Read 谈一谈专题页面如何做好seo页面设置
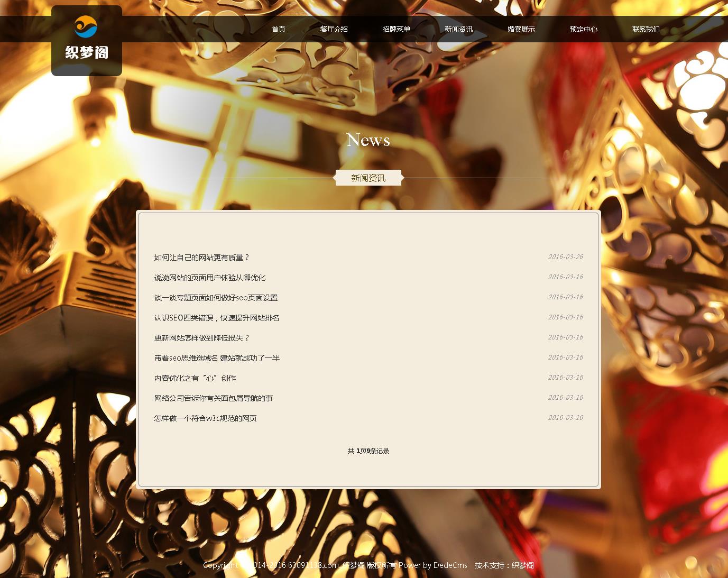Screen dimensions: 728x578 [x=216, y=298]
